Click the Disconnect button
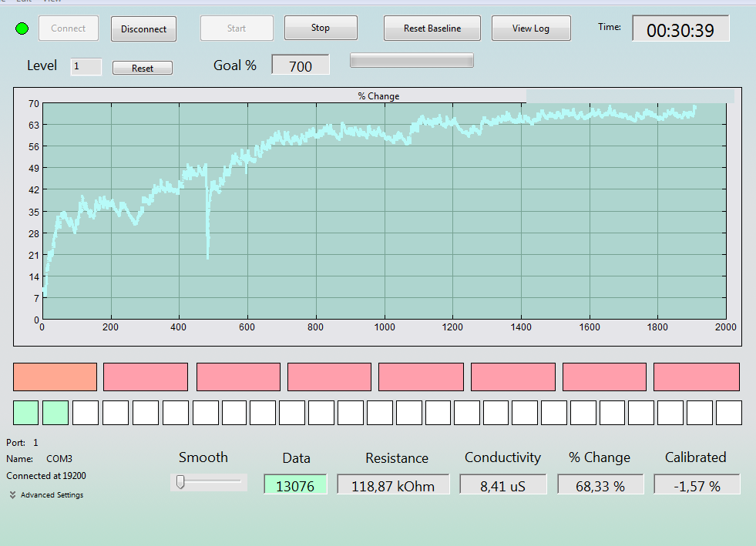The width and height of the screenshot is (756, 546). coord(143,29)
